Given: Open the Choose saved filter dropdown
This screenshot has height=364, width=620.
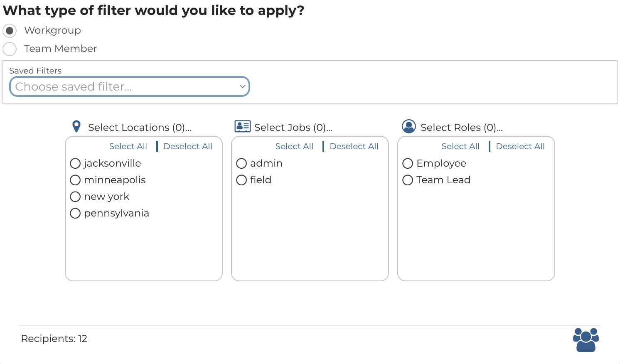Looking at the screenshot, I should click(130, 87).
